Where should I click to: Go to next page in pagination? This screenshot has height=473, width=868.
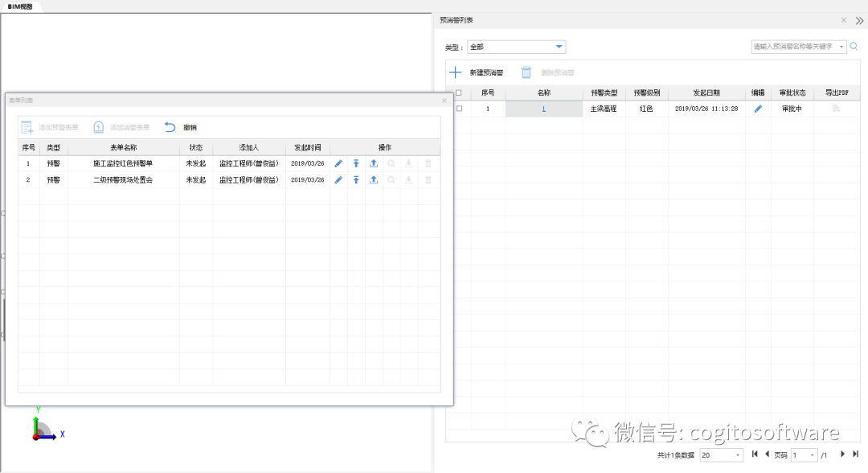842,454
